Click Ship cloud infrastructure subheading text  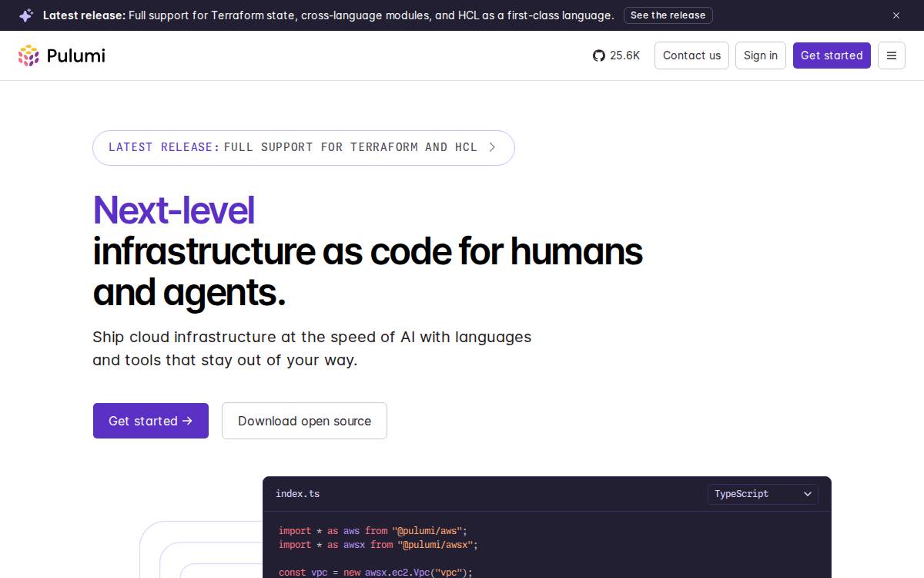pos(312,348)
